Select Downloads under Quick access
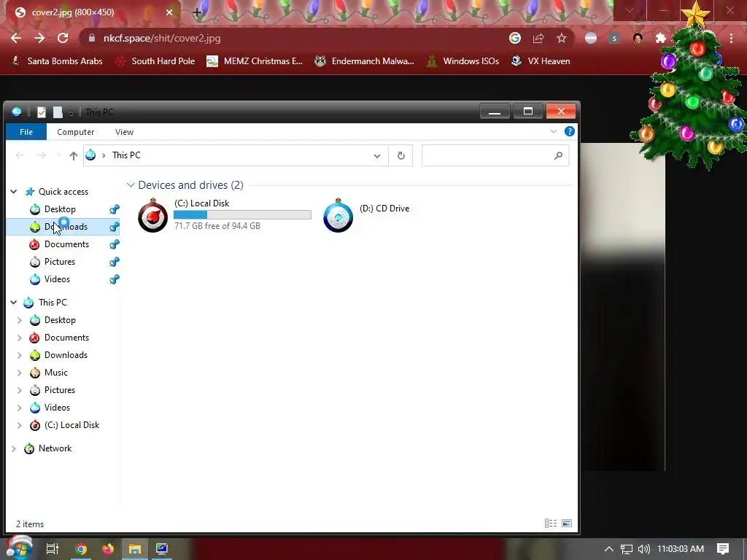 tap(66, 227)
